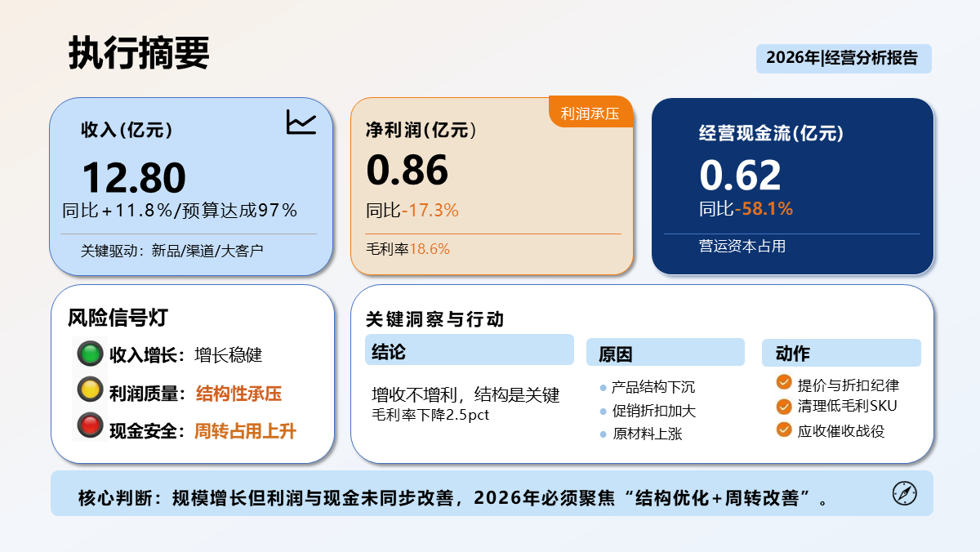Click checkmark icon beside 清理低毛利SKU
The width and height of the screenshot is (980, 552).
click(x=784, y=405)
